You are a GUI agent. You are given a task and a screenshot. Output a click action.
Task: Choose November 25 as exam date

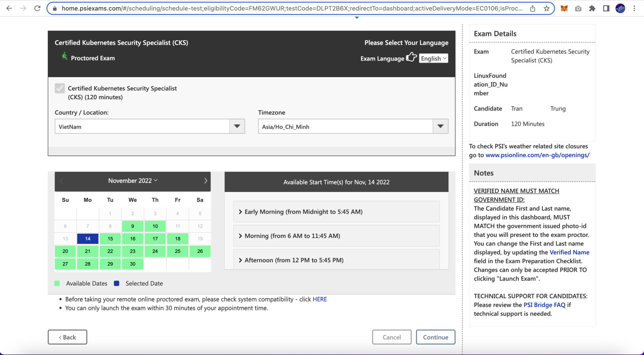click(177, 251)
